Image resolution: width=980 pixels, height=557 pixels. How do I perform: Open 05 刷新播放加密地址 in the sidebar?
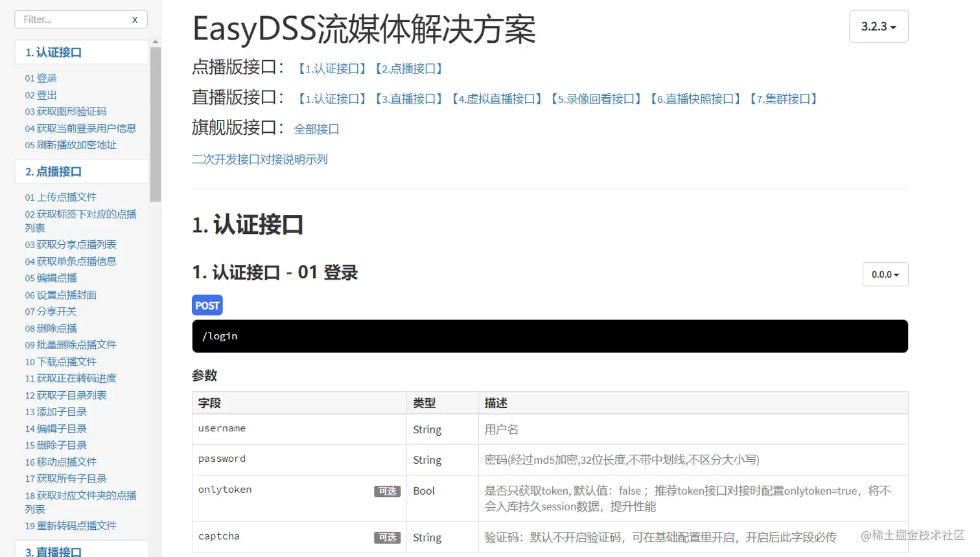(69, 145)
